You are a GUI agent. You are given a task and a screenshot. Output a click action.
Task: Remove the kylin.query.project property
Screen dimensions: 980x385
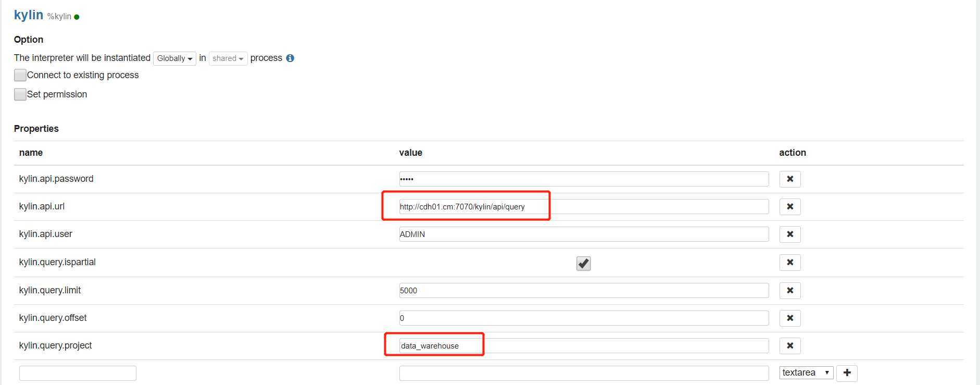[x=790, y=345]
